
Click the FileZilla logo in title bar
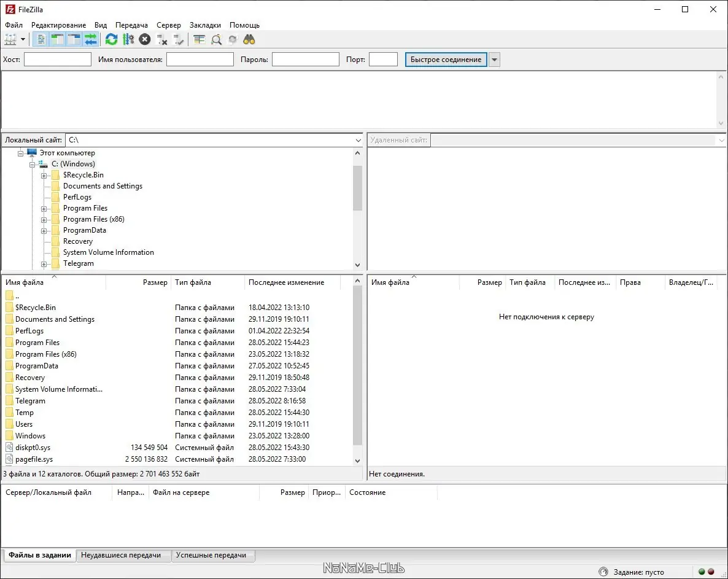tap(10, 9)
